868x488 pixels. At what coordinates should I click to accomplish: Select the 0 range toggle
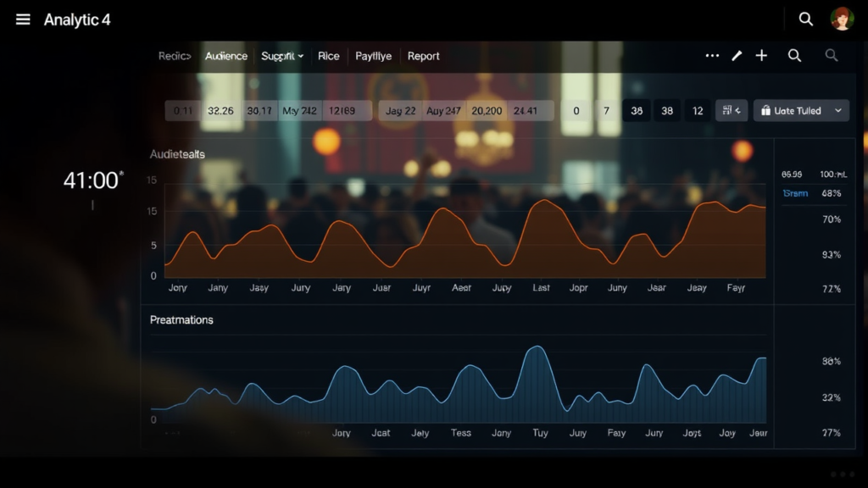pos(576,111)
